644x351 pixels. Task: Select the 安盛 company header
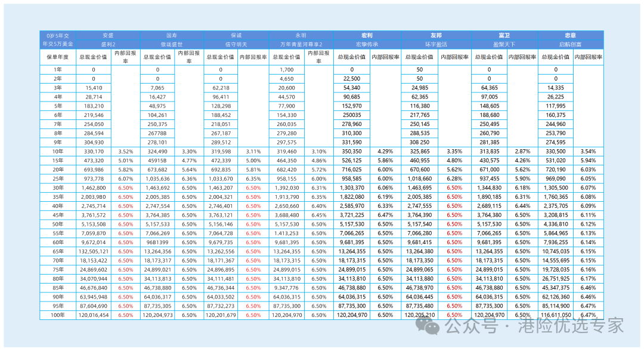point(108,36)
